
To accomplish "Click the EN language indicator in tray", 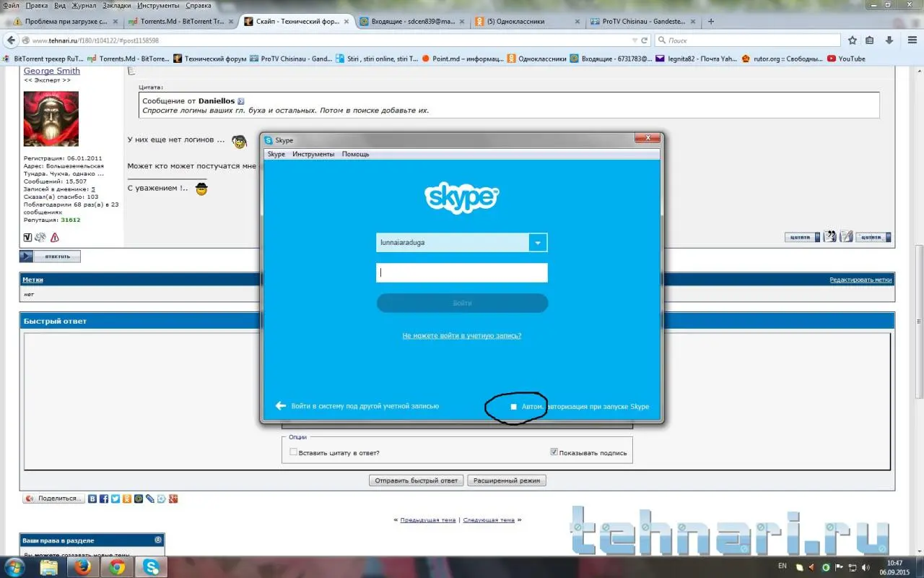I will (x=783, y=566).
